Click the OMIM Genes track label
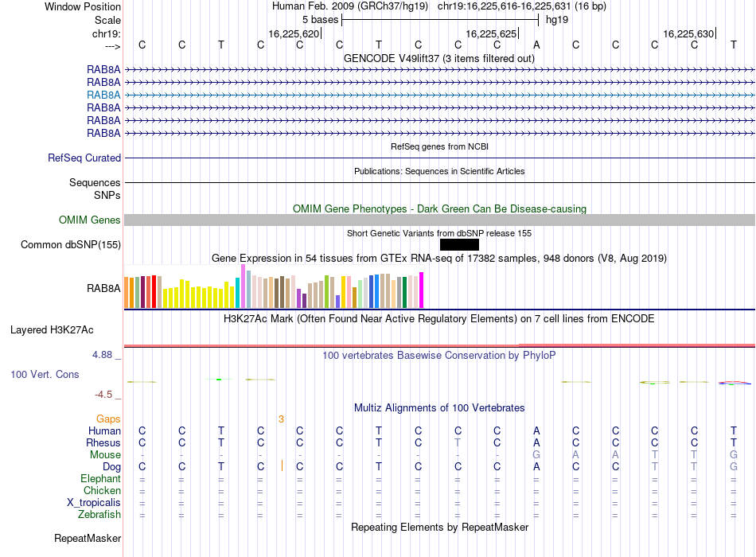 (90, 220)
